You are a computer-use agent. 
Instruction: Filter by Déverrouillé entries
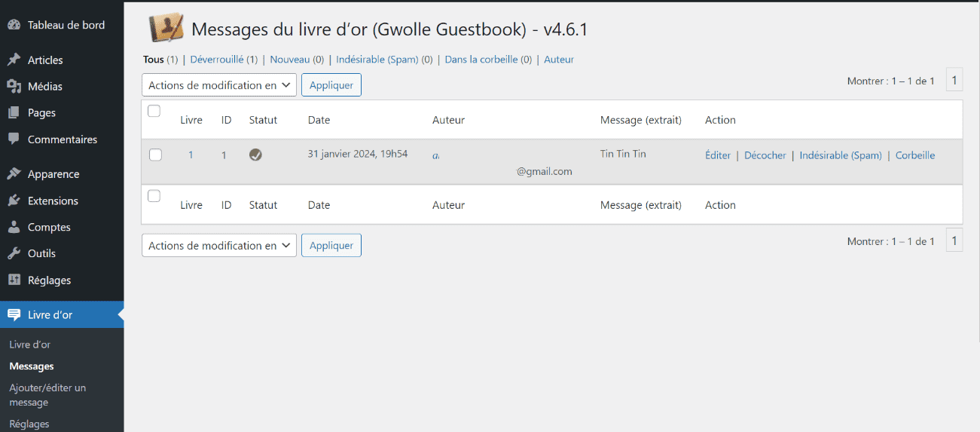click(x=217, y=60)
